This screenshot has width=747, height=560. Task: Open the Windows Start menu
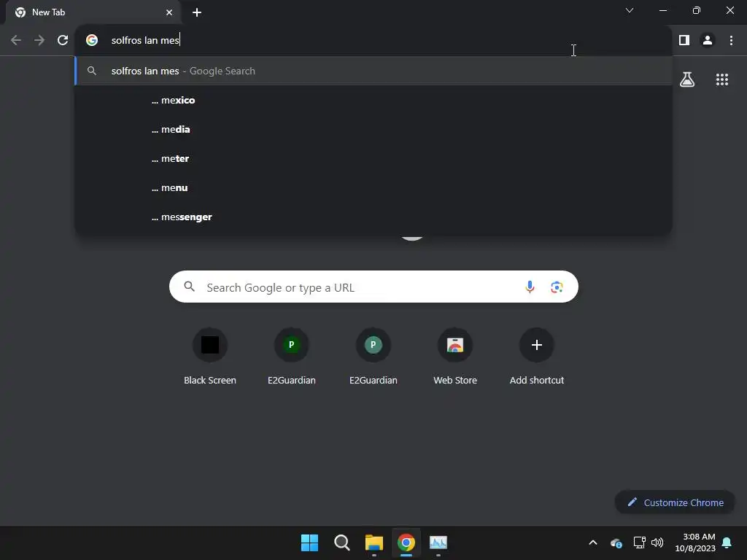309,542
